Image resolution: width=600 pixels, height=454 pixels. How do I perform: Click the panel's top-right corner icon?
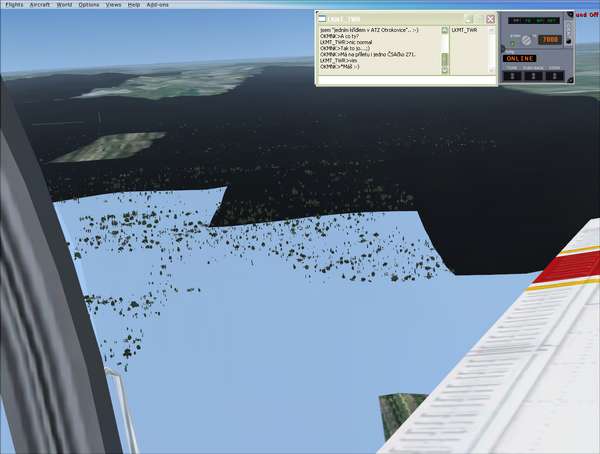pos(570,15)
